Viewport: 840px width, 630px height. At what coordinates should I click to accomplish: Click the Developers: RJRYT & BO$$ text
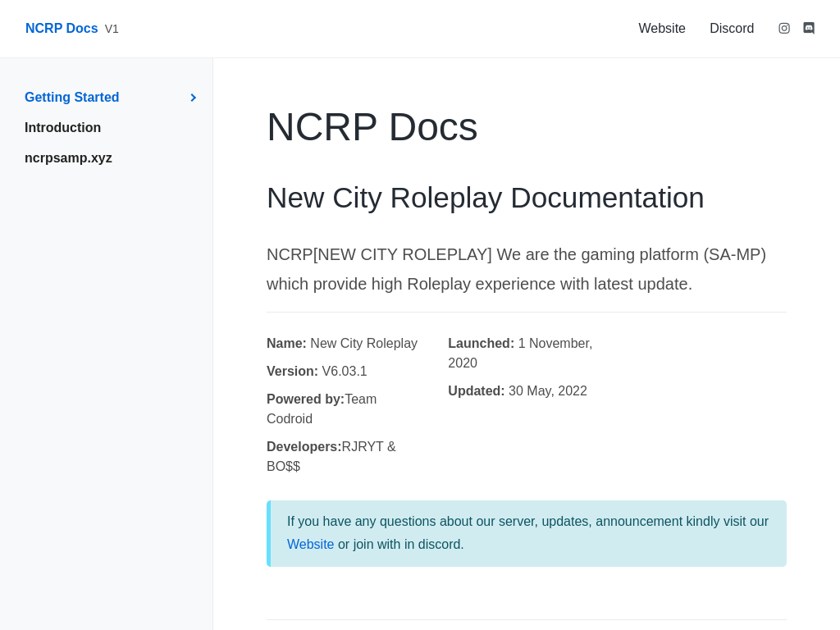point(331,456)
